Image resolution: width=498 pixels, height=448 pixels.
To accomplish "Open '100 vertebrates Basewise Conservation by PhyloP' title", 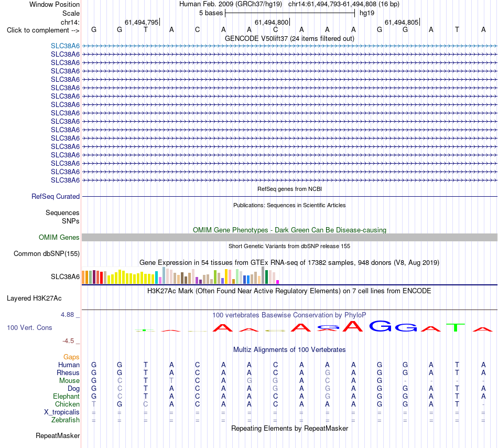I will coord(289,315).
